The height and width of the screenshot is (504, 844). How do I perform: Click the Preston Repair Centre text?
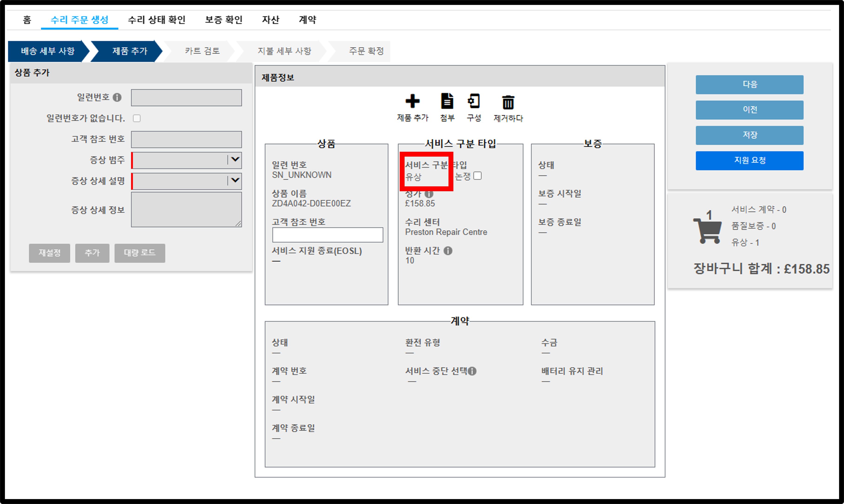(x=446, y=232)
